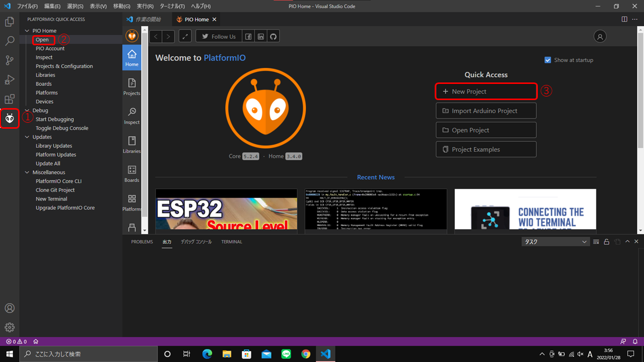Image resolution: width=644 pixels, height=362 pixels.
Task: Click the forward navigation arrow in PIO Home
Action: (168, 36)
